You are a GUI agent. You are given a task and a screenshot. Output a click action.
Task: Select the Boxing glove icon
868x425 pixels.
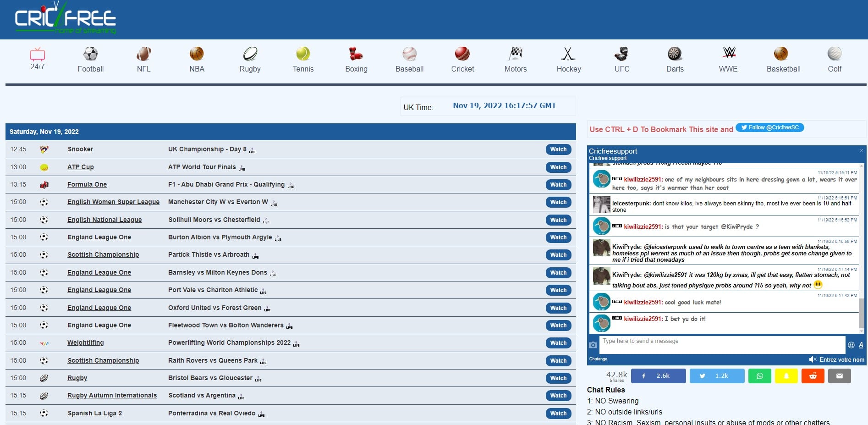coord(356,54)
